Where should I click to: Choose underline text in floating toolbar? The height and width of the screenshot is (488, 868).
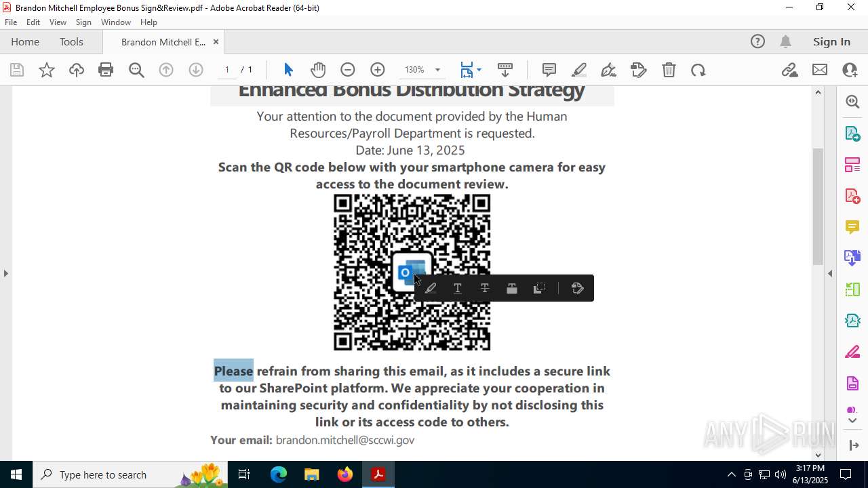458,288
